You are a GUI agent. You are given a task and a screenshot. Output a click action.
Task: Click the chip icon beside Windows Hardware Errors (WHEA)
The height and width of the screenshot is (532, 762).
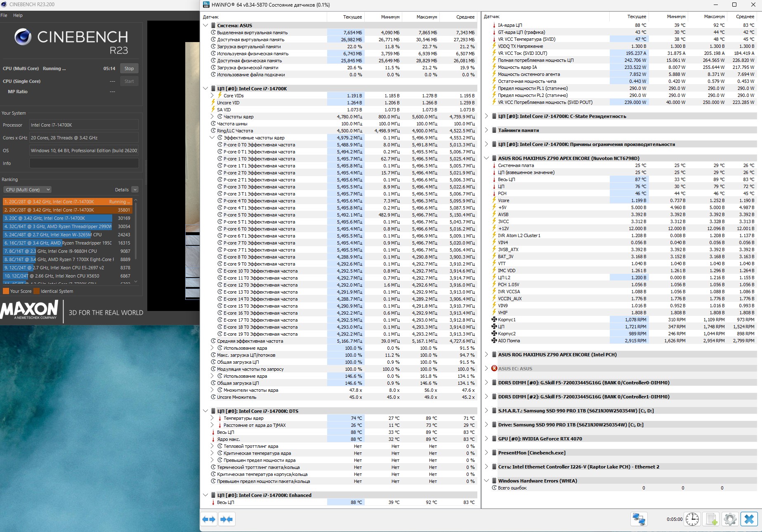(494, 481)
